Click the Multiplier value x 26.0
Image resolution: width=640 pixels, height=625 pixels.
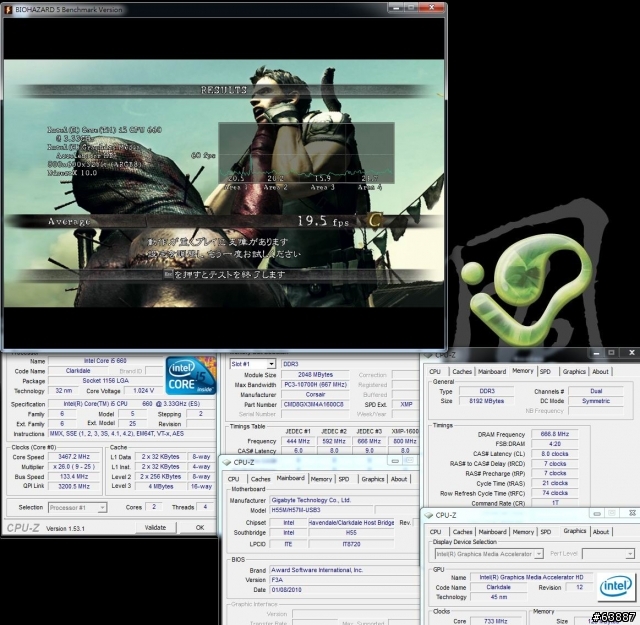[x=74, y=467]
